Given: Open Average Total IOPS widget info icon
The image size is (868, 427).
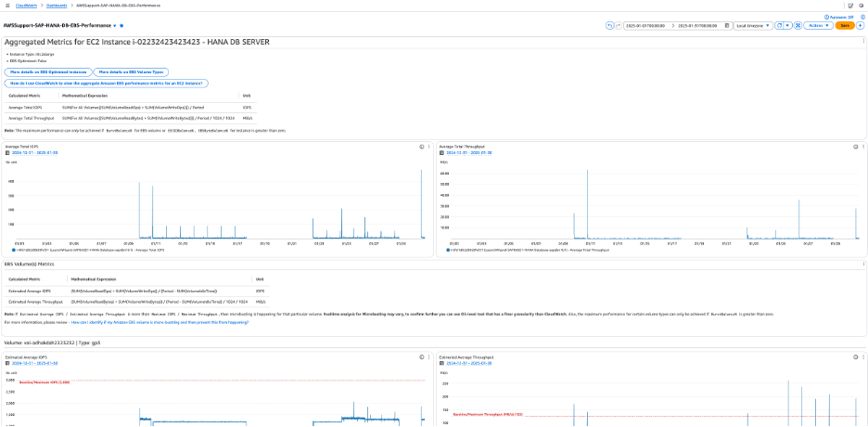Looking at the screenshot, I should tap(421, 147).
